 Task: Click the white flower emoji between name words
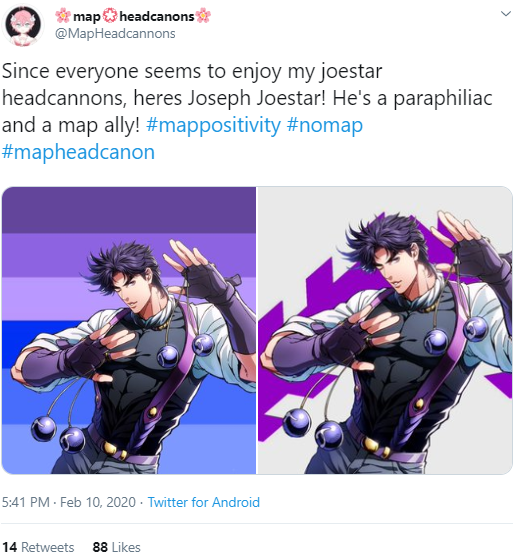[x=110, y=16]
